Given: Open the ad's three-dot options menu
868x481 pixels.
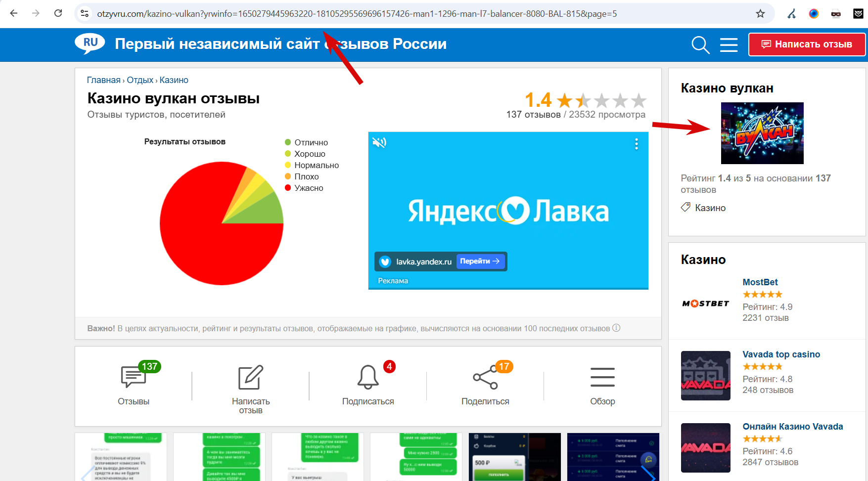Looking at the screenshot, I should (x=637, y=144).
